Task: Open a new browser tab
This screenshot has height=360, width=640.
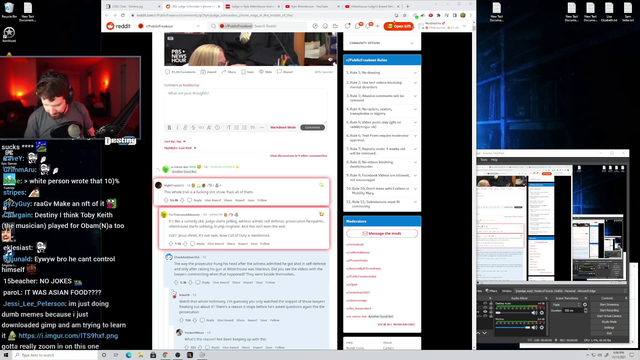Action: [407, 7]
